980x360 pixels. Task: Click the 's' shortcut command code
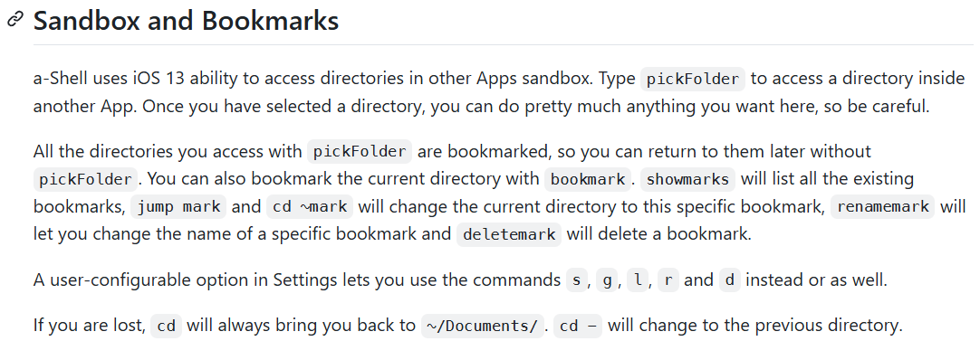(576, 280)
